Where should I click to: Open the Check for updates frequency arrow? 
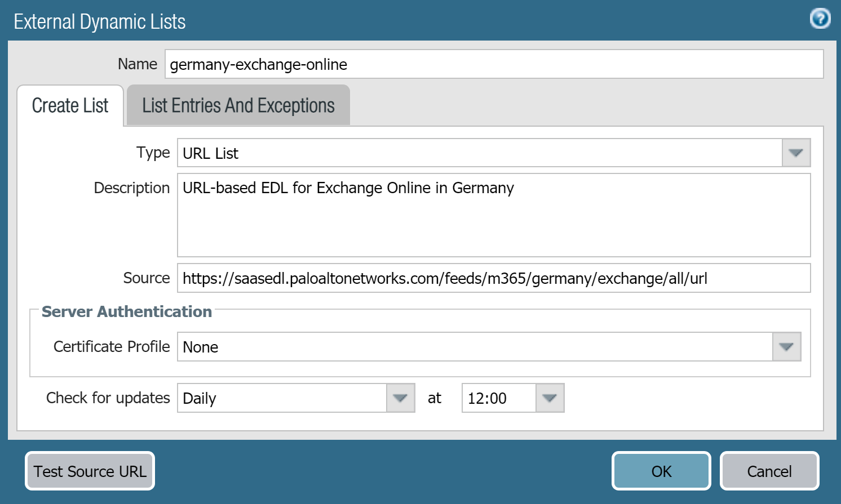click(400, 398)
